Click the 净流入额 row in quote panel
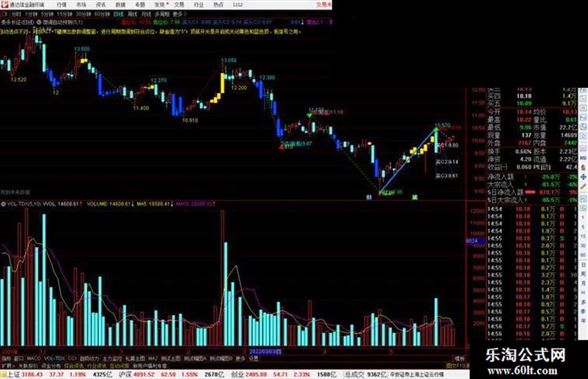 pos(532,177)
